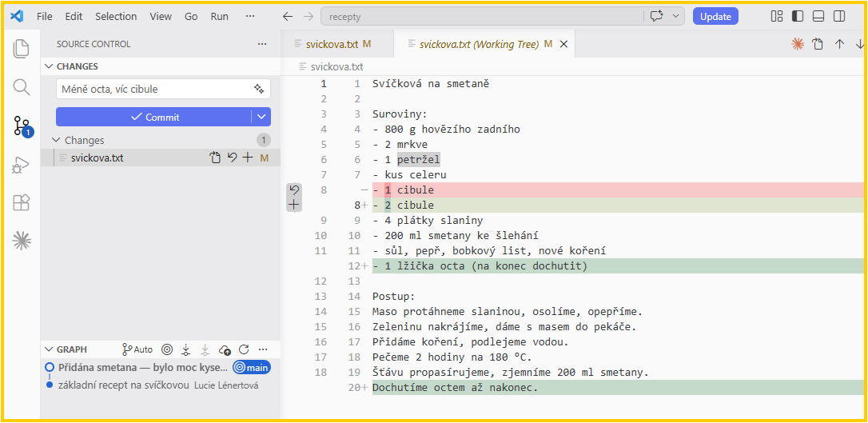Select commit 'základní recept na svíčkovou'
This screenshot has width=868, height=423.
[124, 385]
